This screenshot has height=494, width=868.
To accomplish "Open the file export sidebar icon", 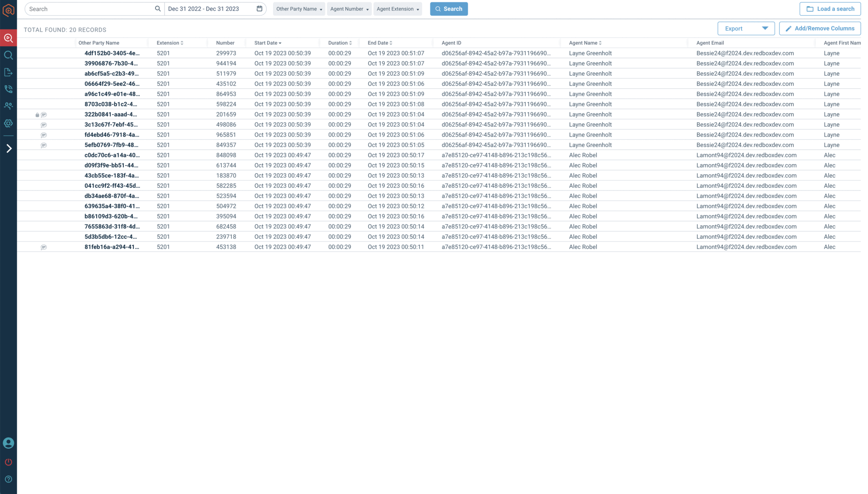I will coord(8,72).
